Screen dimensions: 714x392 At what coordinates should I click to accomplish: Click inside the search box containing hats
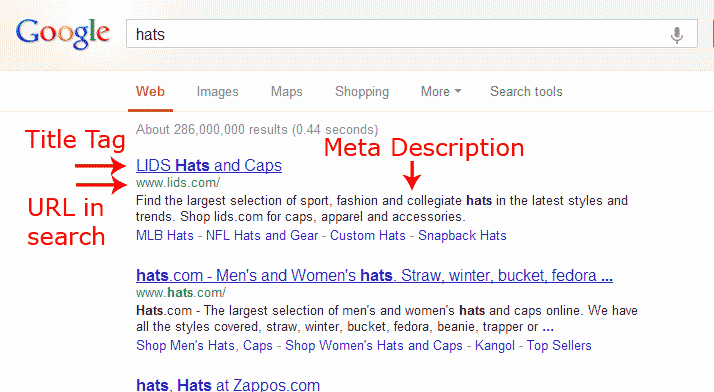tap(412, 34)
